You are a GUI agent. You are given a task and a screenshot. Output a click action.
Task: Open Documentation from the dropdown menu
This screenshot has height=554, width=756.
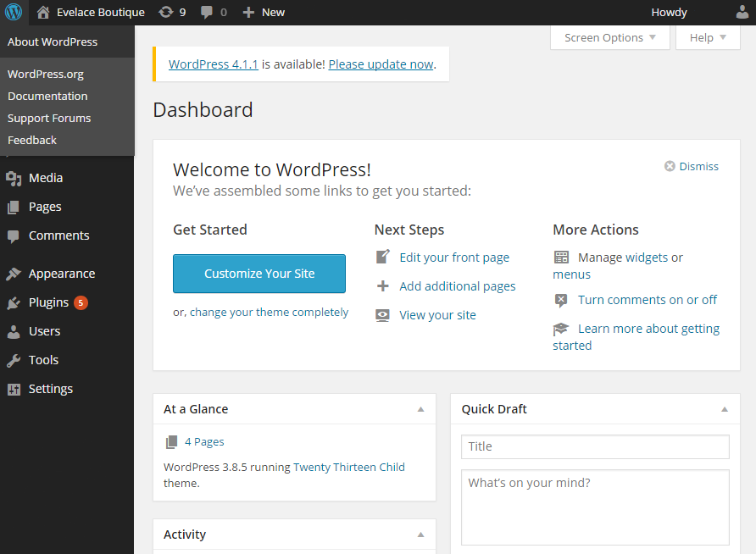point(47,97)
